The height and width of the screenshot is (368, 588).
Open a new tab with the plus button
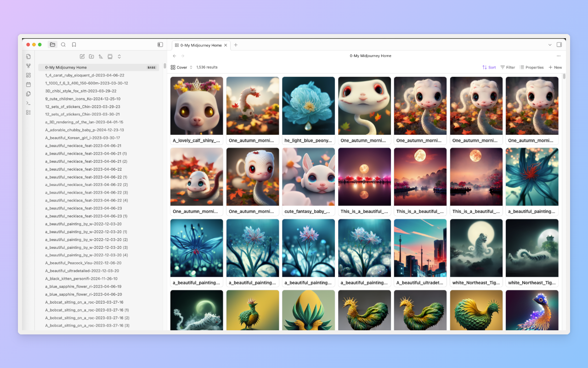coord(236,45)
